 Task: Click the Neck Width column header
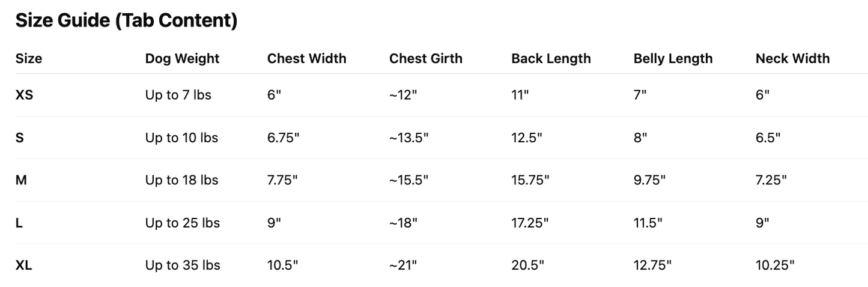[792, 58]
